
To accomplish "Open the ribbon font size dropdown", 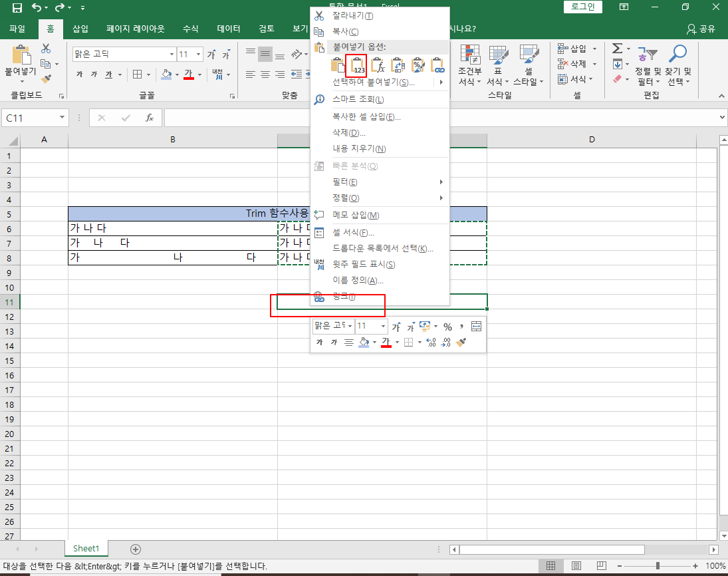I will click(198, 55).
